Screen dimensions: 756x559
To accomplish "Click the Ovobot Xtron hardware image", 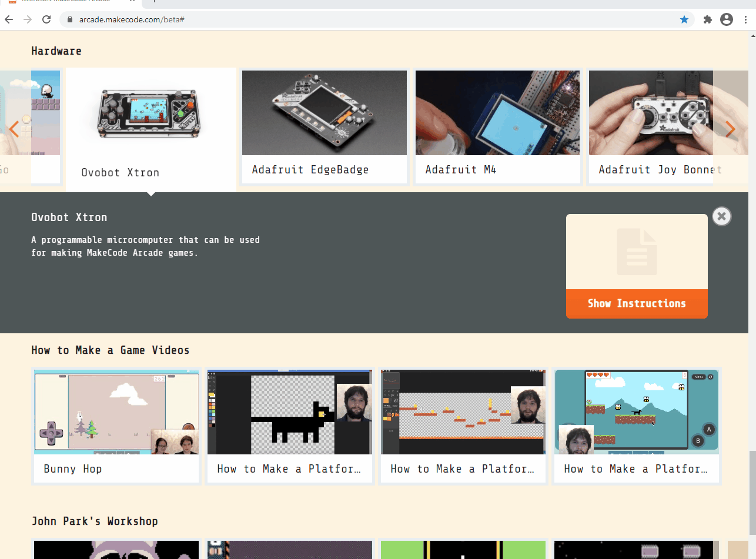I will point(150,115).
